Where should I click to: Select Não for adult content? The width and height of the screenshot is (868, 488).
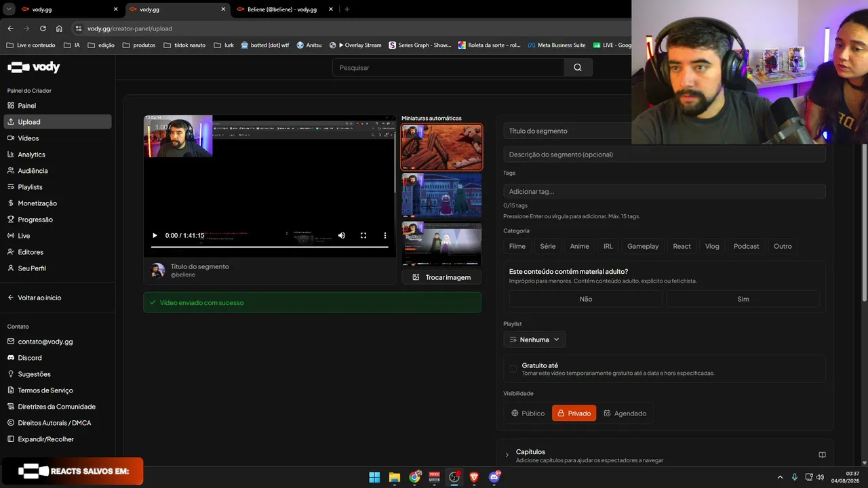586,299
